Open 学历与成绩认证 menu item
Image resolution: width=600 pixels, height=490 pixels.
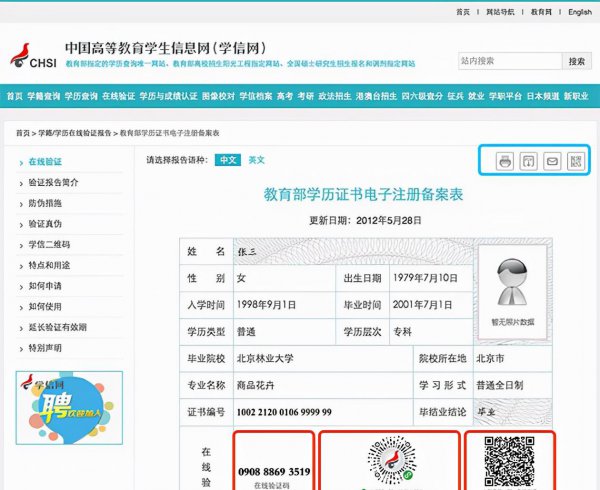click(168, 96)
